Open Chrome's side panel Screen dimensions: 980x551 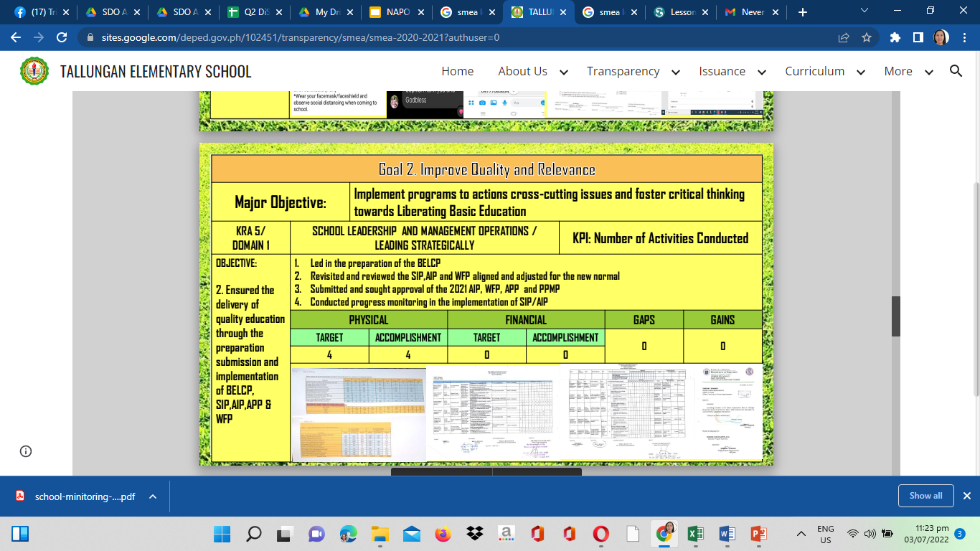(918, 37)
